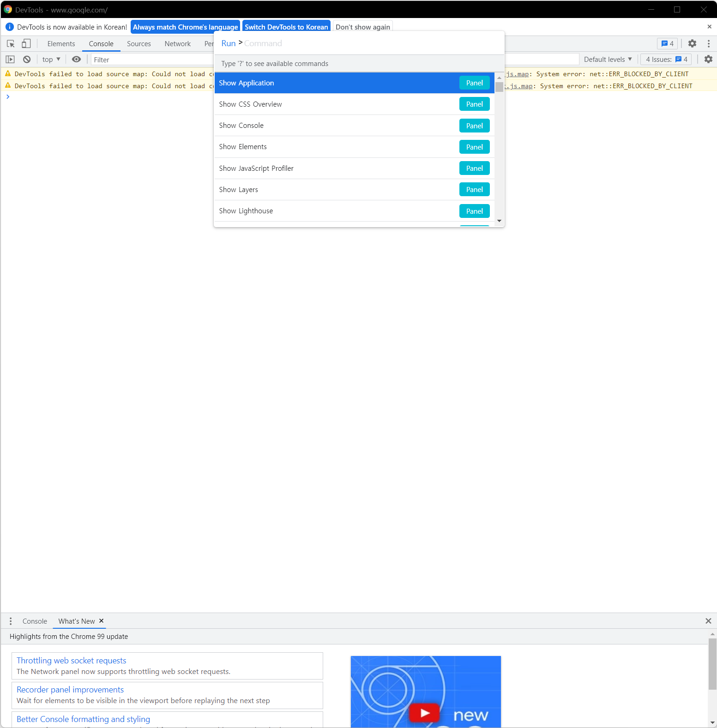The width and height of the screenshot is (717, 728).
Task: Open drawer three-dot more tools menu
Action: [x=11, y=621]
